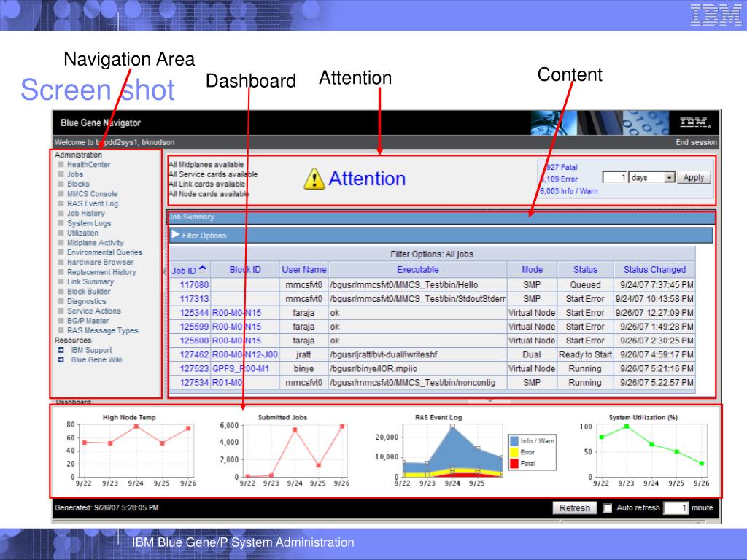Open RAS Message Types
This screenshot has height=560, width=747.
(x=102, y=330)
